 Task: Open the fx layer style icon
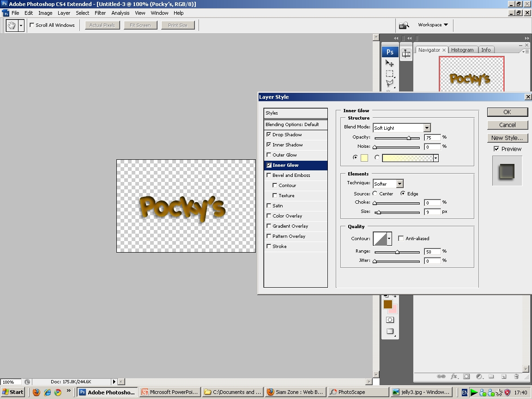pyautogui.click(x=454, y=376)
